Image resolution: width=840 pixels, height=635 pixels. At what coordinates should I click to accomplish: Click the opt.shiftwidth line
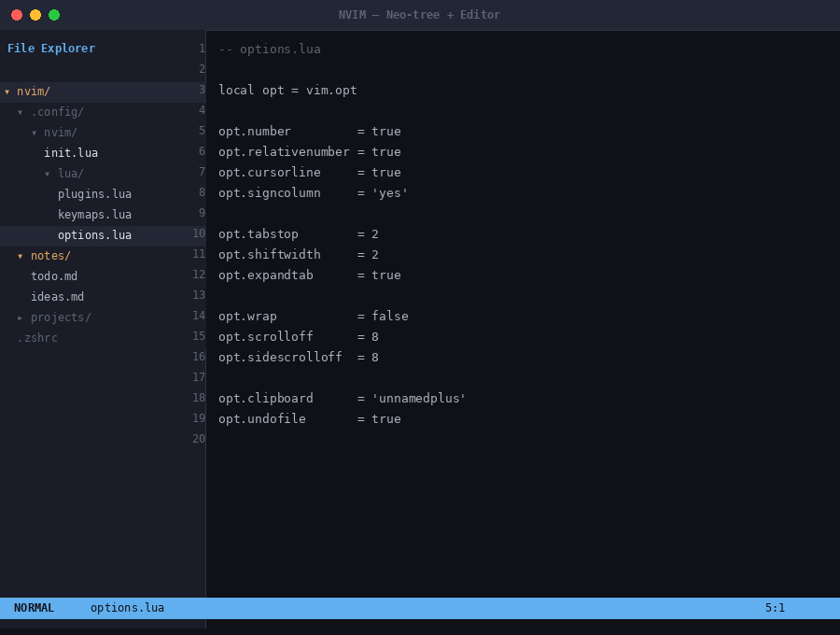pyautogui.click(x=299, y=255)
